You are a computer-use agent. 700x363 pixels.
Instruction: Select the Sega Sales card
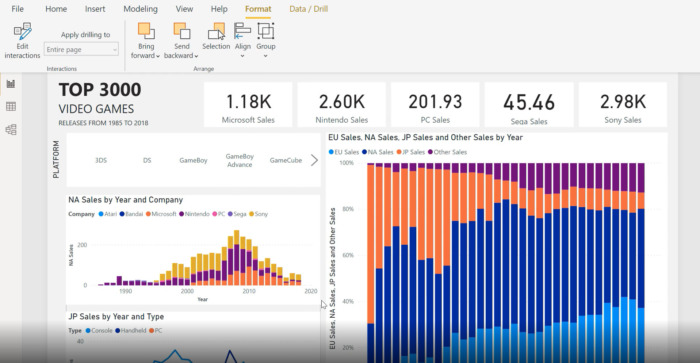tap(529, 104)
